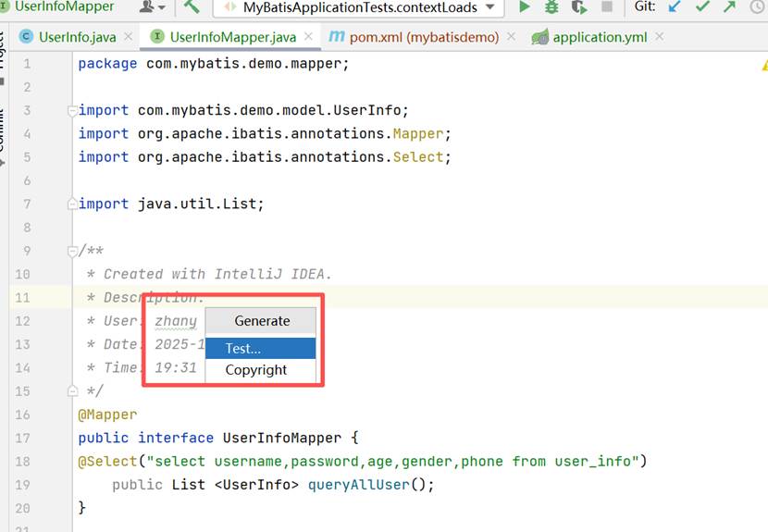Click line number 1 in the gutter
Viewport: 768px width, 532px height.
click(x=27, y=63)
